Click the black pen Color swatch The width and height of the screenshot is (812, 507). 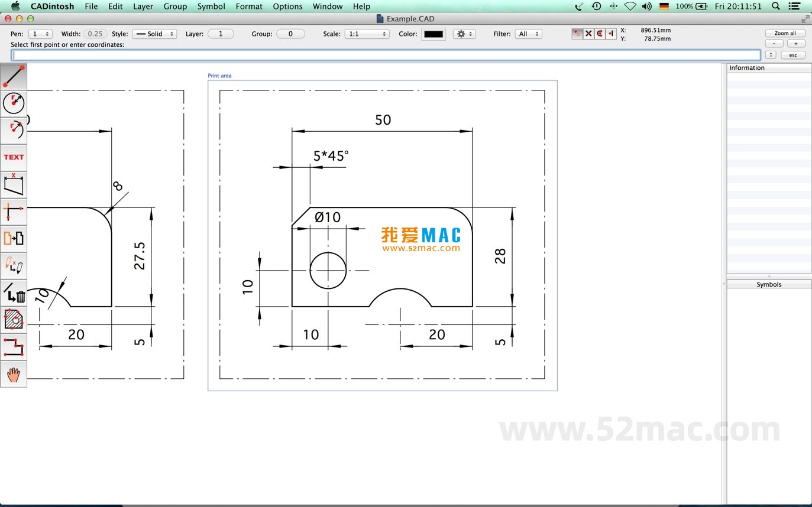point(434,34)
